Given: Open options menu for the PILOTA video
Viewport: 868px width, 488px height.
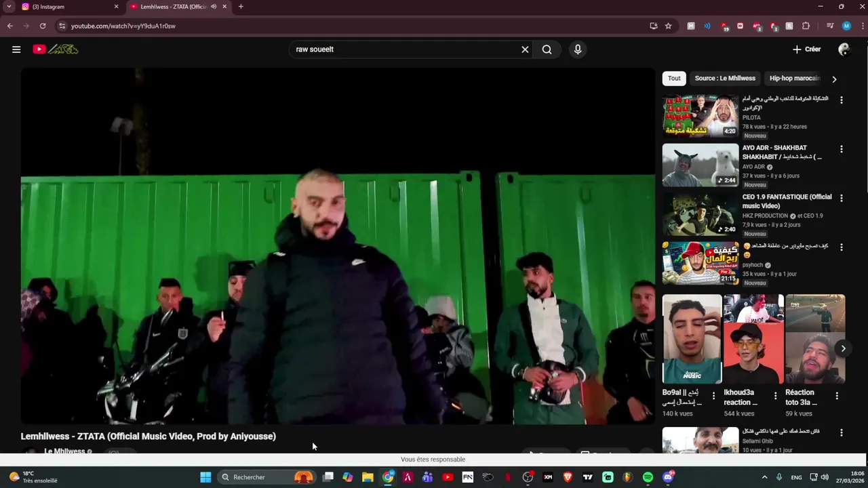Looking at the screenshot, I should click(842, 100).
